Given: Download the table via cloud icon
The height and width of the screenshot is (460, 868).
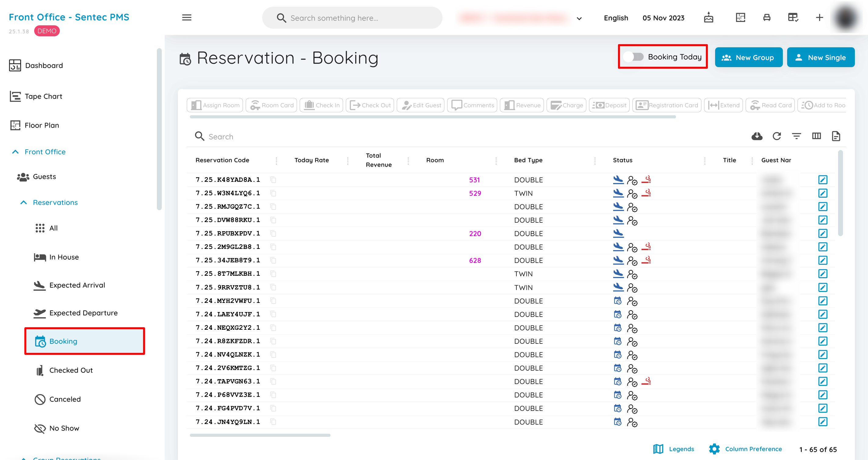Looking at the screenshot, I should 757,136.
